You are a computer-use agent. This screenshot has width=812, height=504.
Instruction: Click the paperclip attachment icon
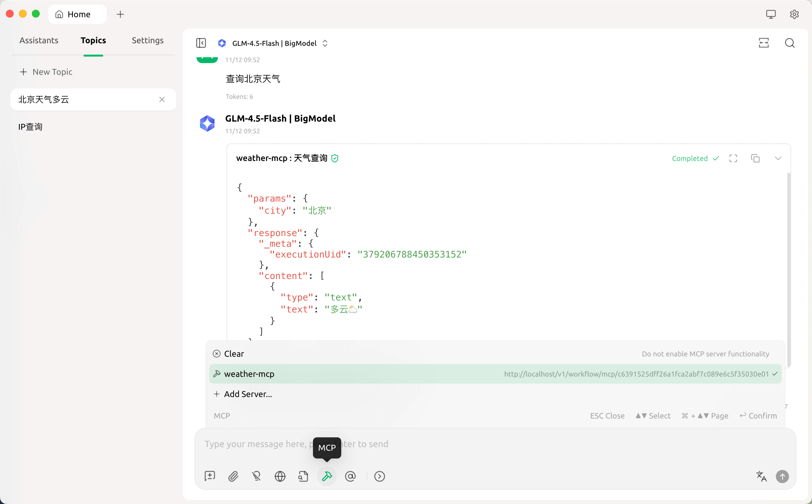point(233,476)
